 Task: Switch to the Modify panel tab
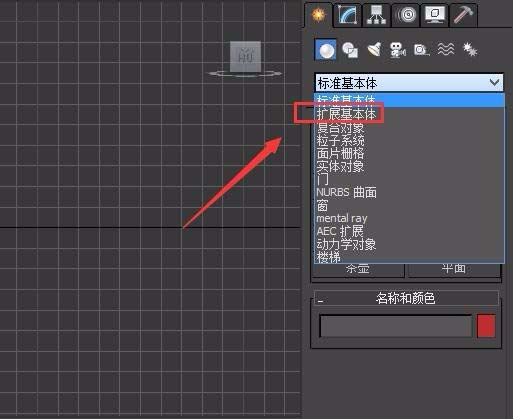348,15
